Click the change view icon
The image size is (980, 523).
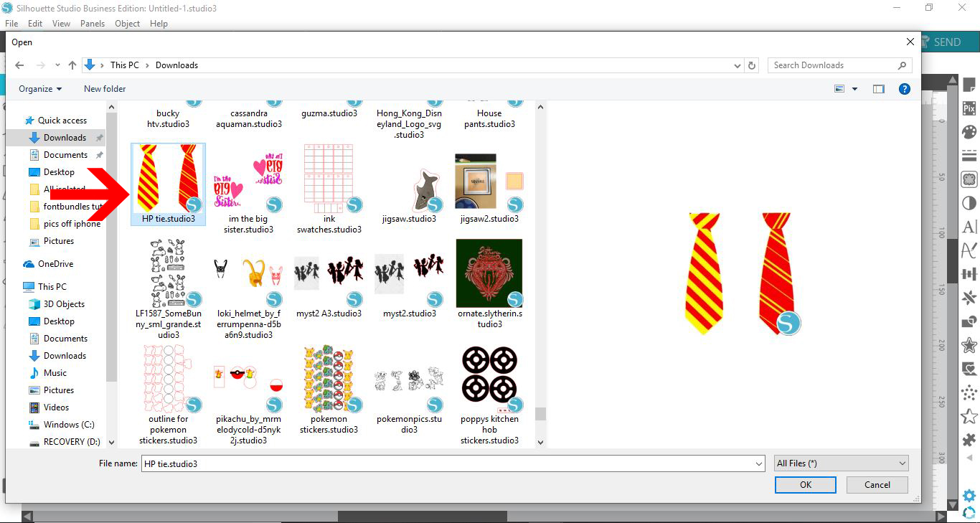click(x=839, y=89)
